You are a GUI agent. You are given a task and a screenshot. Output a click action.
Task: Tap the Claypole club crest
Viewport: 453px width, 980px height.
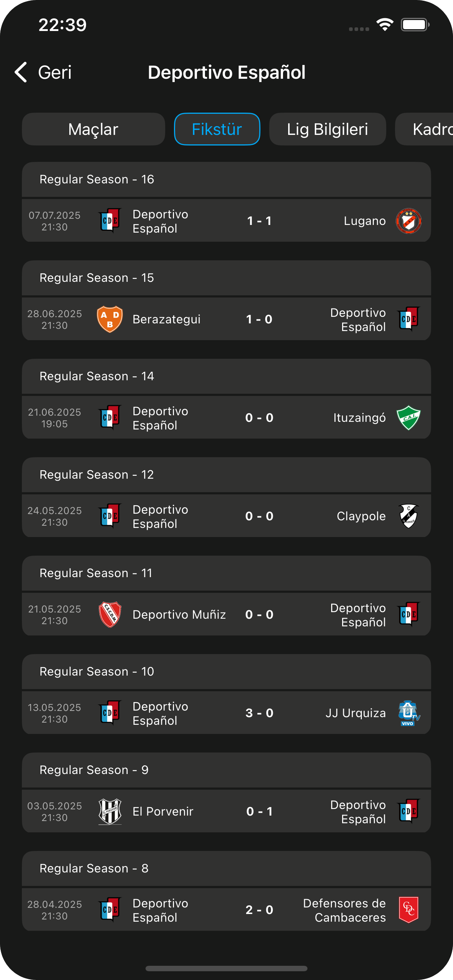click(409, 516)
